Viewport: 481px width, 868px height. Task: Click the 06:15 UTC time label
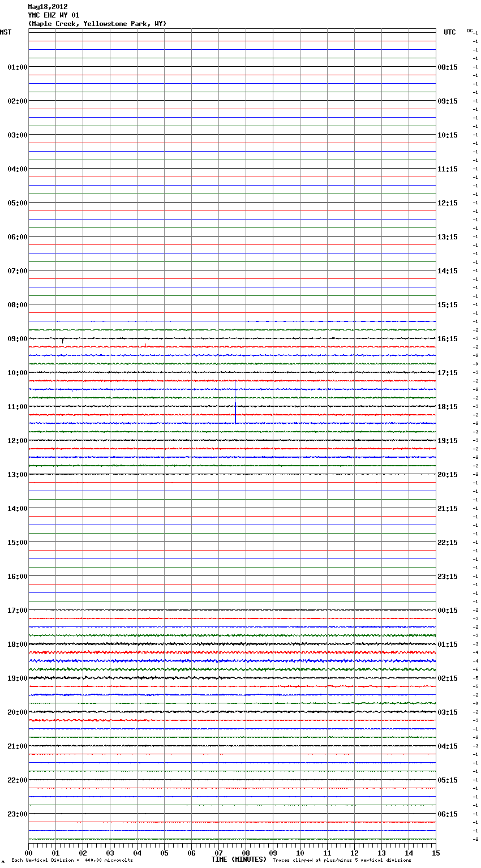pos(448,814)
